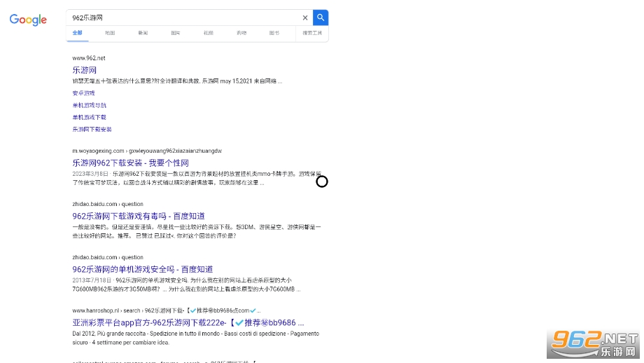Open the 乐游网 result title

click(85, 70)
